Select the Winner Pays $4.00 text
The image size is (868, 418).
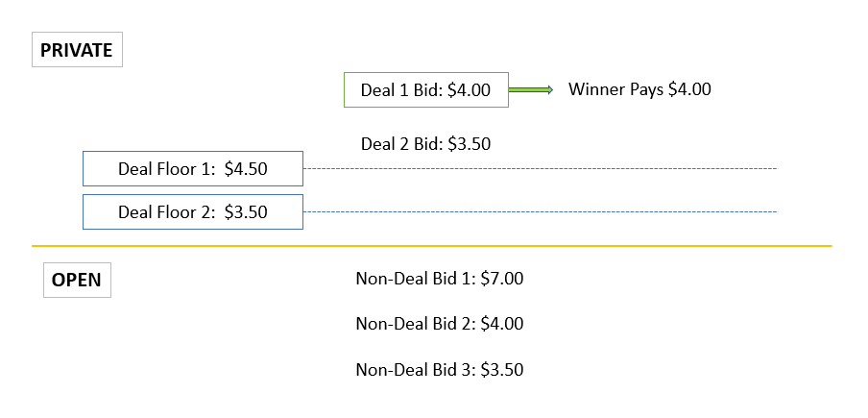(639, 89)
